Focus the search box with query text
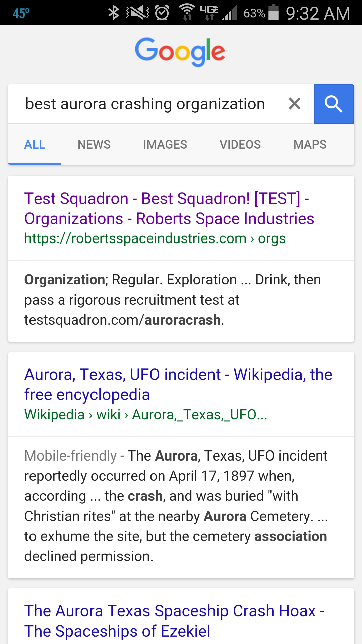This screenshot has width=362, height=644. (x=145, y=104)
